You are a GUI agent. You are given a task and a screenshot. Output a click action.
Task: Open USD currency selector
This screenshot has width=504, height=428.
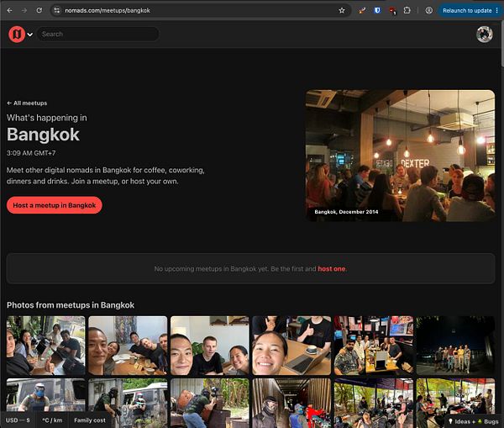[x=18, y=420]
